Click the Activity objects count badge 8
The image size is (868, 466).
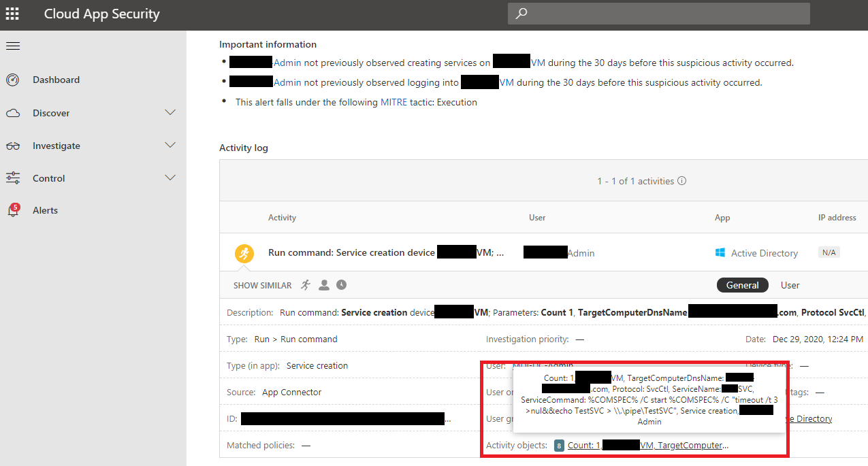pyautogui.click(x=559, y=446)
